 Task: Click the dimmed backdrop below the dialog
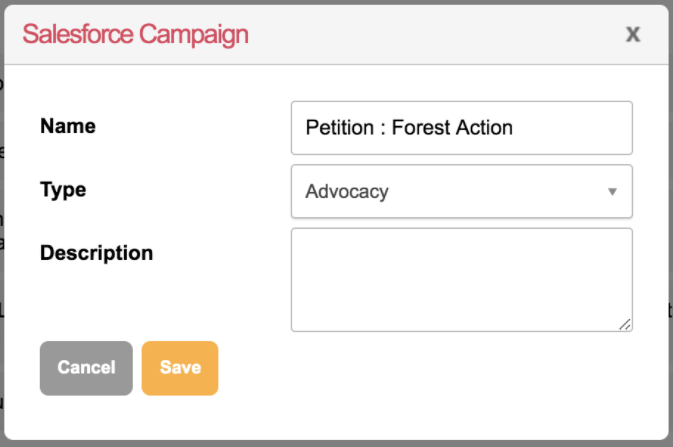point(336,441)
